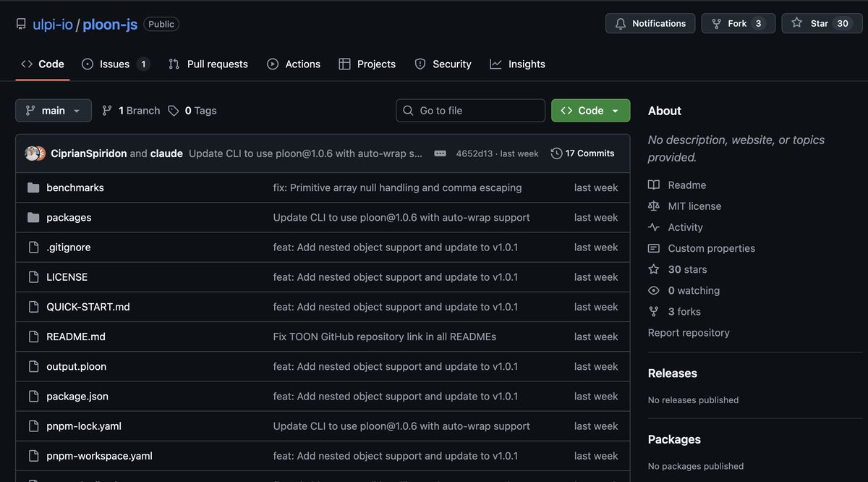This screenshot has width=868, height=482.
Task: Switch to the Issues tab
Action: click(x=116, y=64)
